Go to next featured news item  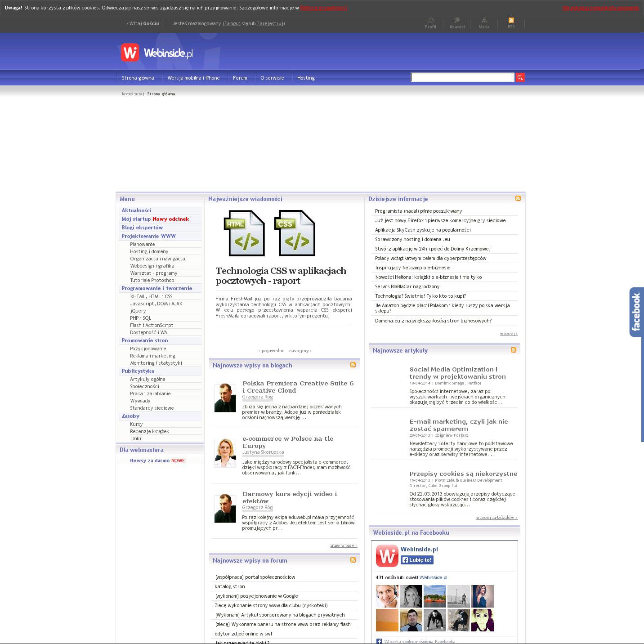(300, 351)
